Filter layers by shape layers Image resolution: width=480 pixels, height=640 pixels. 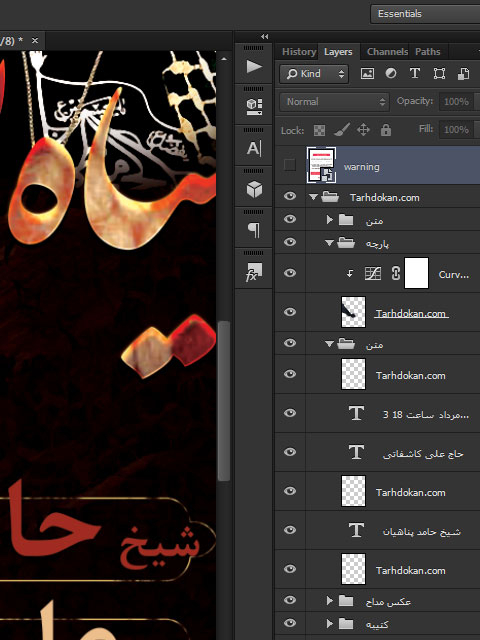pyautogui.click(x=439, y=73)
